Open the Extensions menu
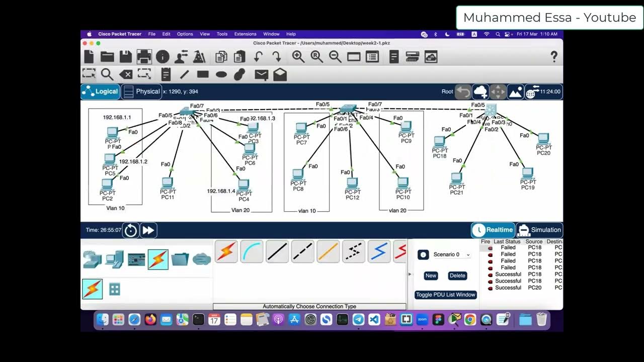 pos(246,34)
